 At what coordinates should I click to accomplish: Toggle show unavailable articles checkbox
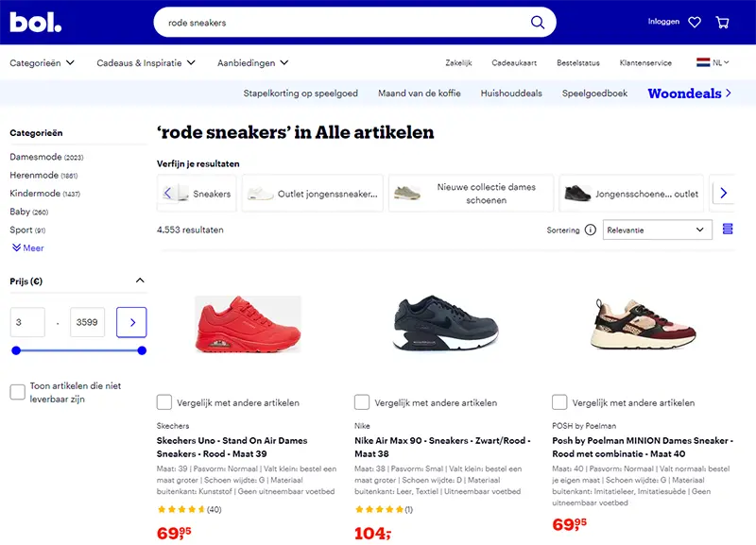17,392
